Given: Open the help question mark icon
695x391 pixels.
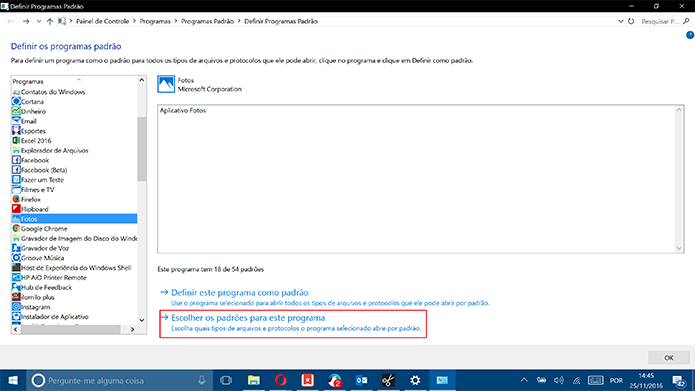Looking at the screenshot, I should (690, 35).
